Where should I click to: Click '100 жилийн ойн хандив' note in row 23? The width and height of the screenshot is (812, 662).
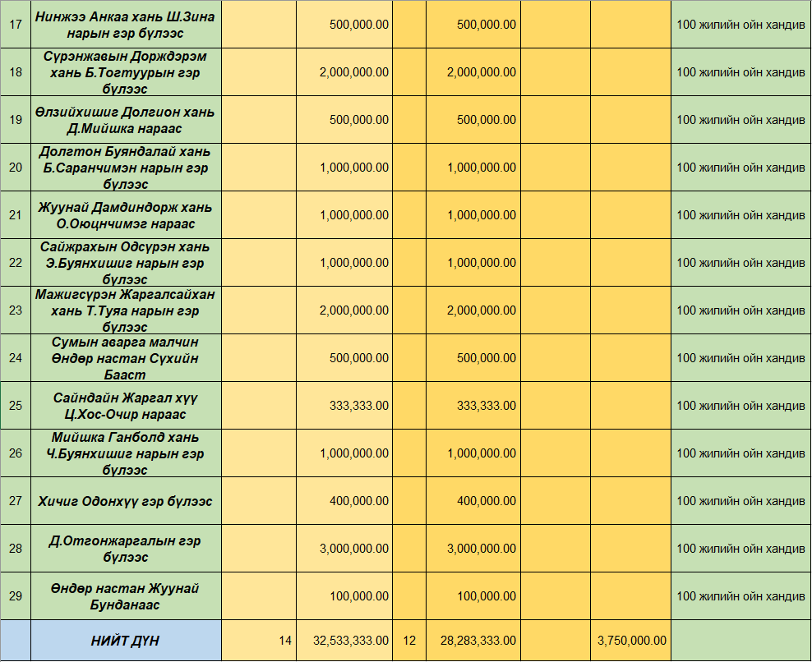point(740,310)
